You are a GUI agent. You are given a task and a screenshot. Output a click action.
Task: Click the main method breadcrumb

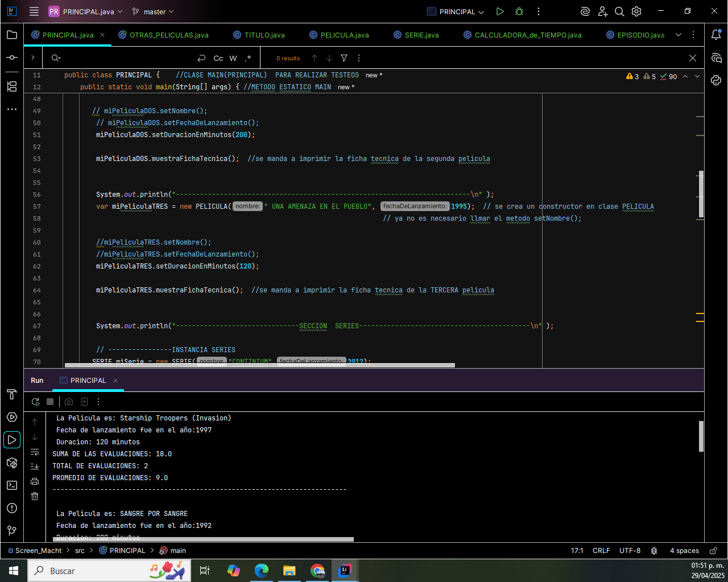(173, 551)
